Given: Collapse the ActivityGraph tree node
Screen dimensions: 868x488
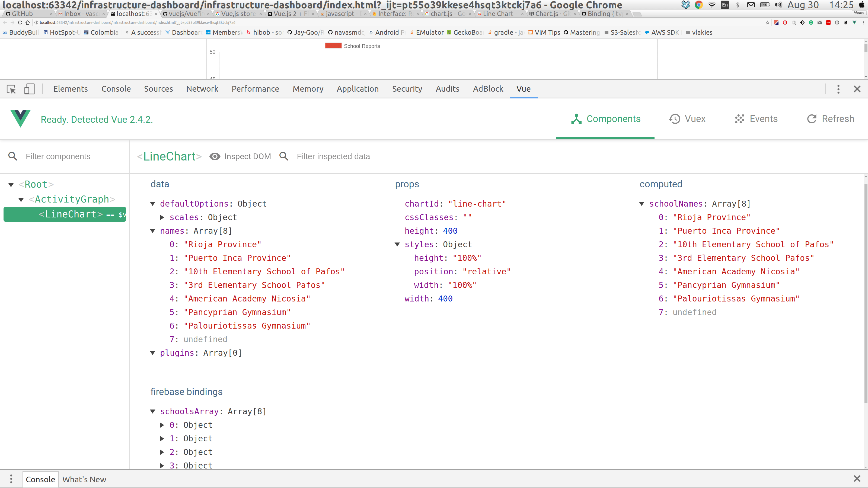Looking at the screenshot, I should click(x=21, y=199).
